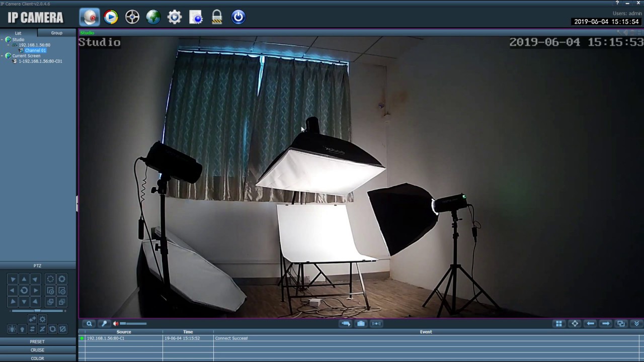Click the PTZ zoom in icon
This screenshot has width=644, height=362.
[x=50, y=291]
